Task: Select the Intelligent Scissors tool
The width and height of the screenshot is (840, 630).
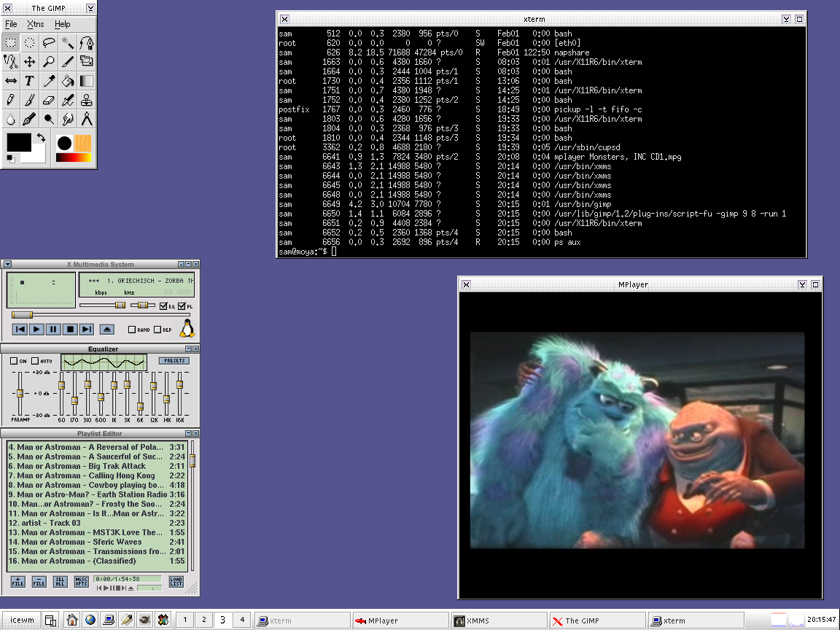Action: (11, 61)
